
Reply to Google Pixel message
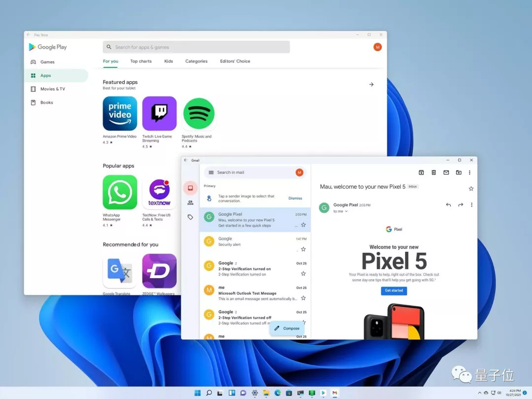coord(448,204)
